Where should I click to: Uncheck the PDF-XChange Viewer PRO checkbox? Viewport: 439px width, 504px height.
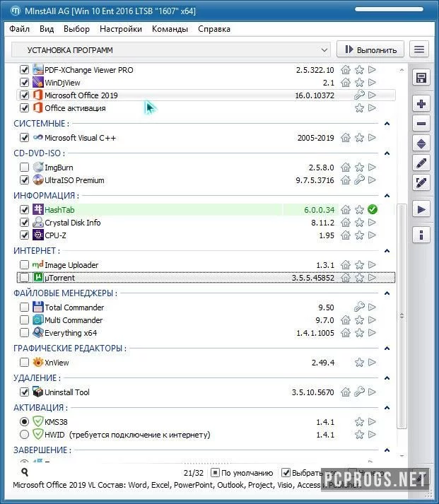(x=25, y=70)
